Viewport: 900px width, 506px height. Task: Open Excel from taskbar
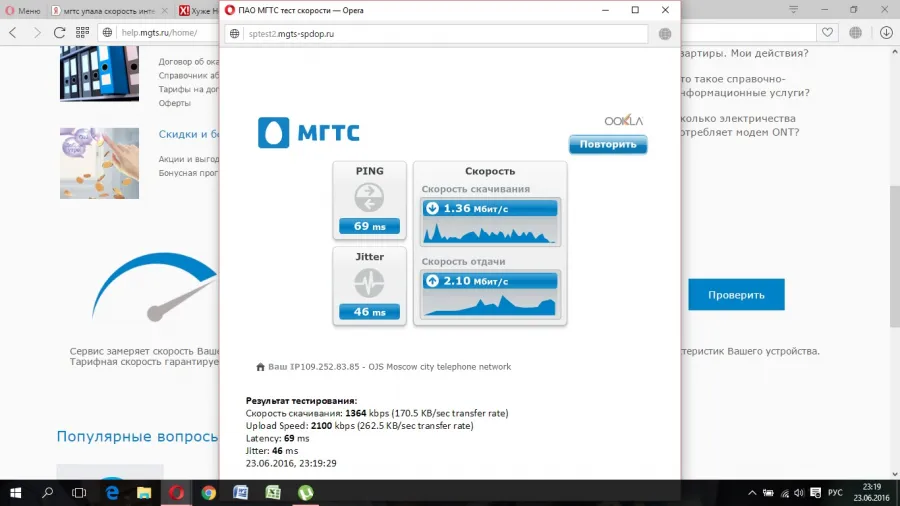(273, 493)
